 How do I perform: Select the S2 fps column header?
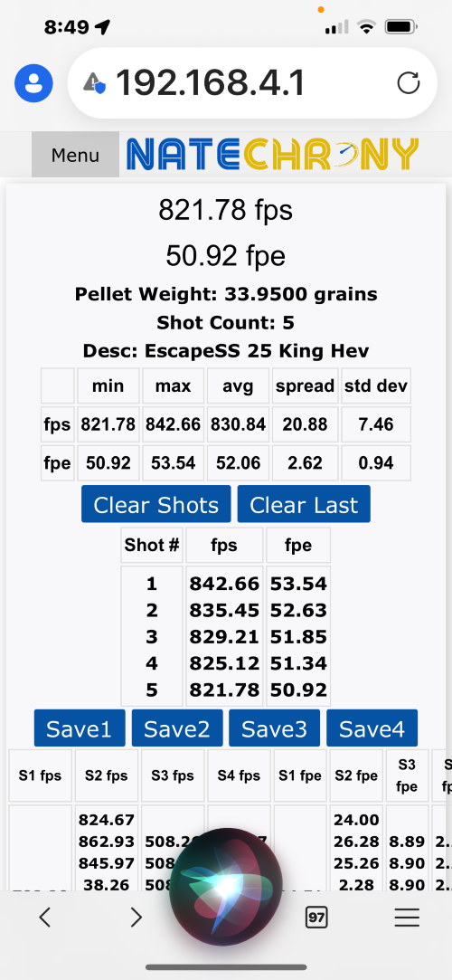[106, 775]
